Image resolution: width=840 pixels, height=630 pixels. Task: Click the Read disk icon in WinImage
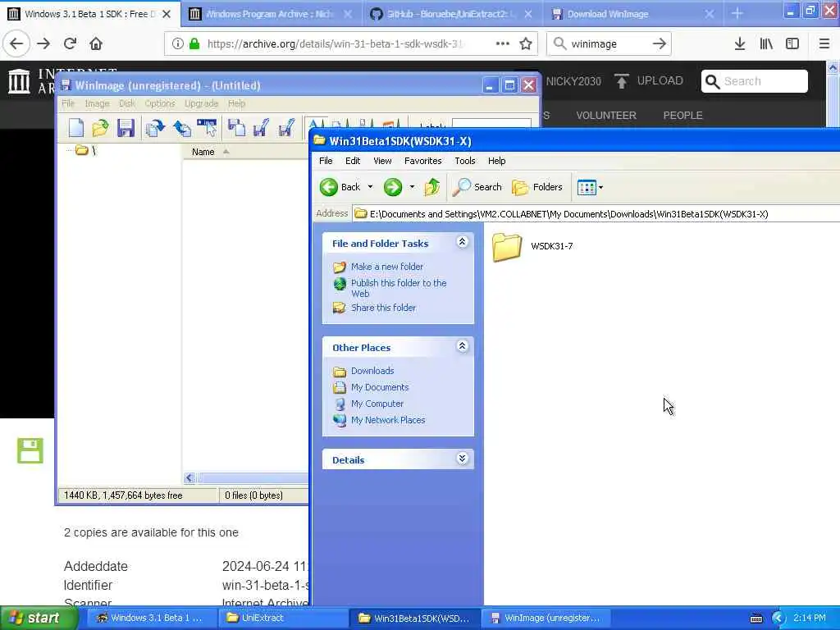[155, 127]
